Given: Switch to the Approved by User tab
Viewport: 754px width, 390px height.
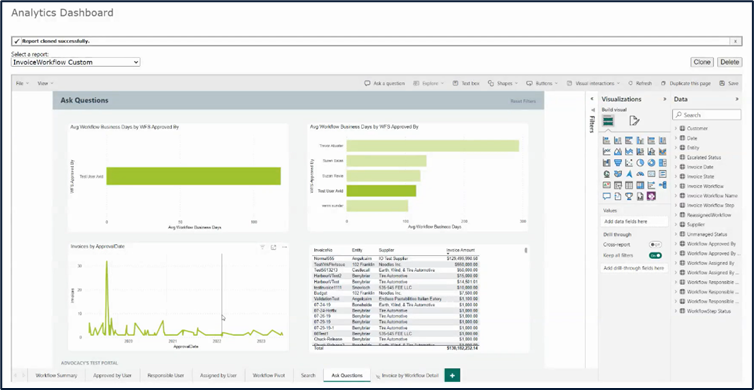Looking at the screenshot, I should pyautogui.click(x=112, y=375).
